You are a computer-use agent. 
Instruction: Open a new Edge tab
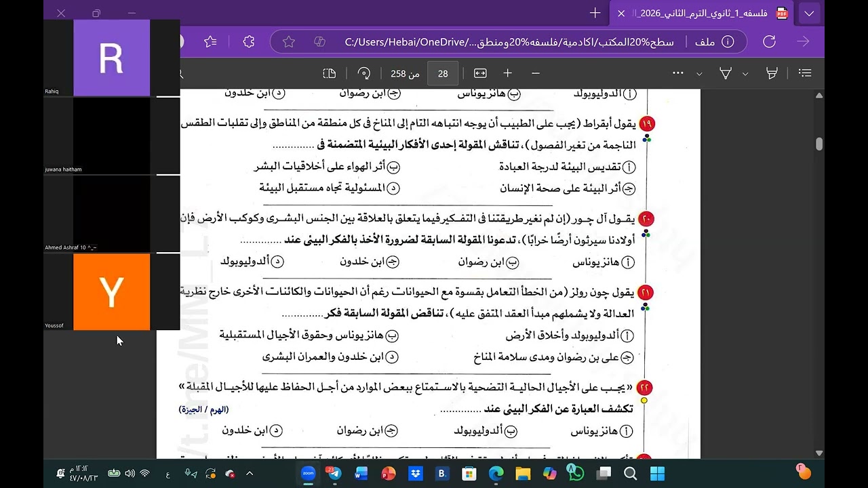click(595, 14)
